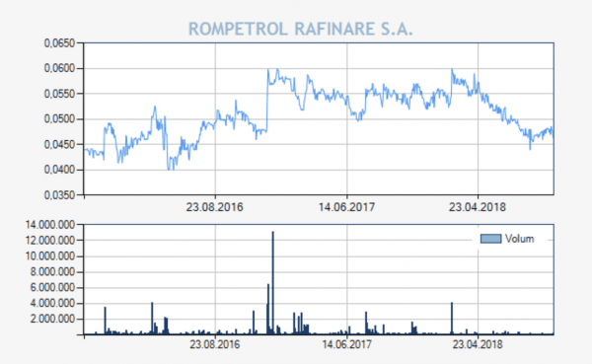592x364 pixels.
Task: Select price axis label 0,0650
Action: 59,43
